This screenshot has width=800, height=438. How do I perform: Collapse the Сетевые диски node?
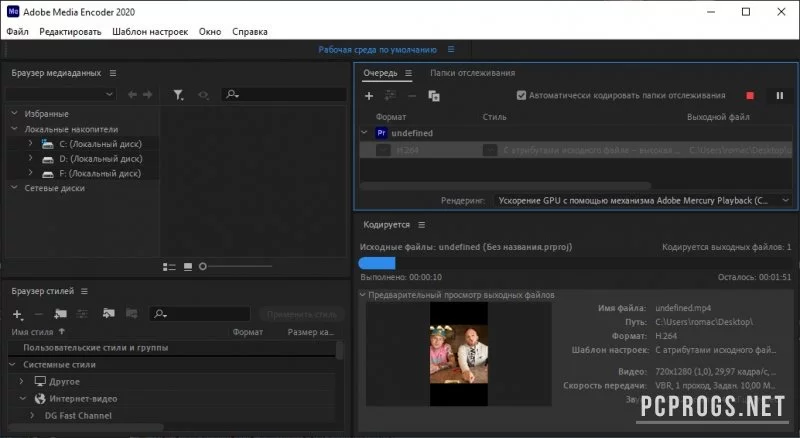pyautogui.click(x=14, y=188)
